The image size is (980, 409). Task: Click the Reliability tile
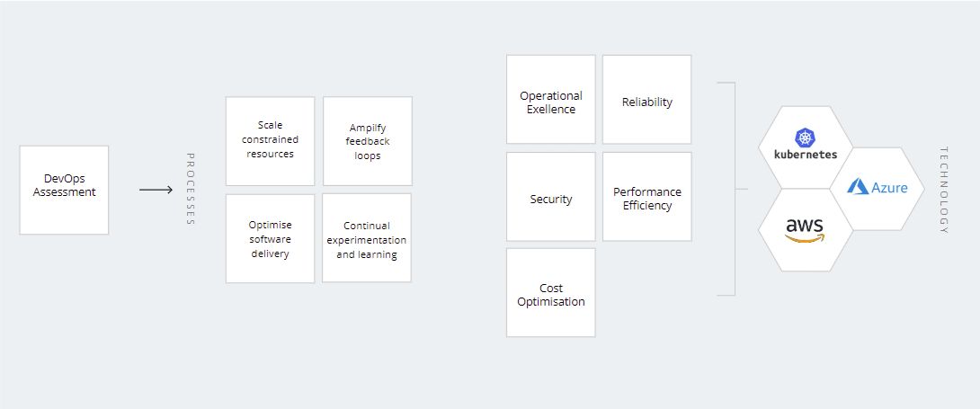(x=647, y=100)
